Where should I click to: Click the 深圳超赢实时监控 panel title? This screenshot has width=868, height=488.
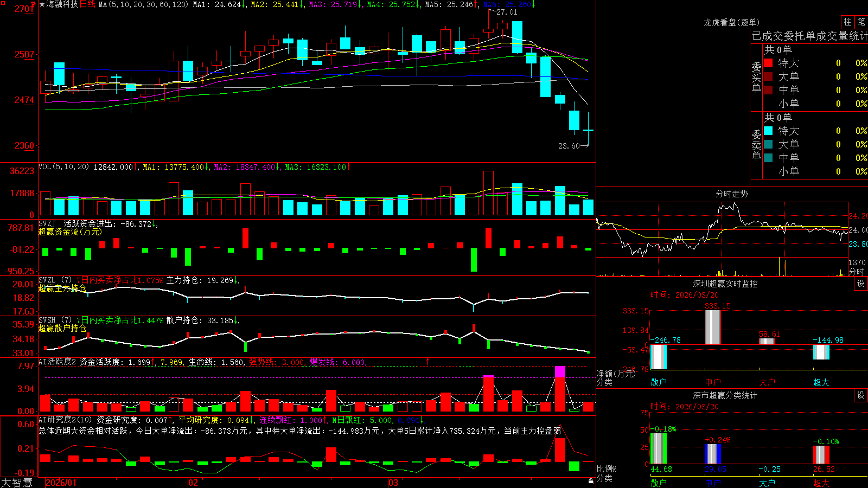725,284
